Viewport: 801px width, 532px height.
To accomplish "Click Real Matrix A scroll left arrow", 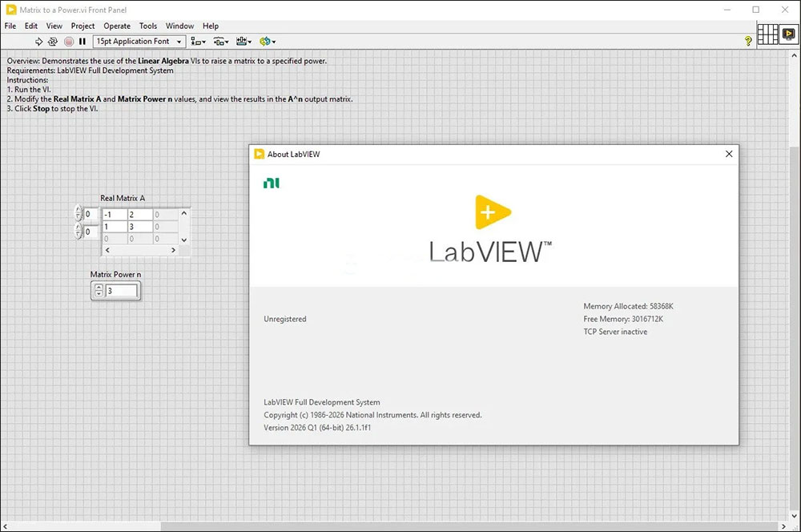I will tap(107, 250).
